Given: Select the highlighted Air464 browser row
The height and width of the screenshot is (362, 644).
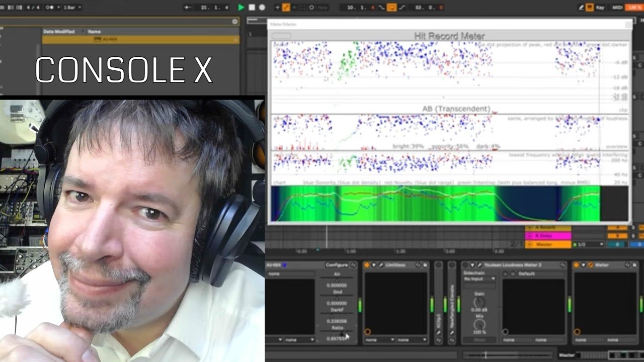Looking at the screenshot, I should [140, 39].
